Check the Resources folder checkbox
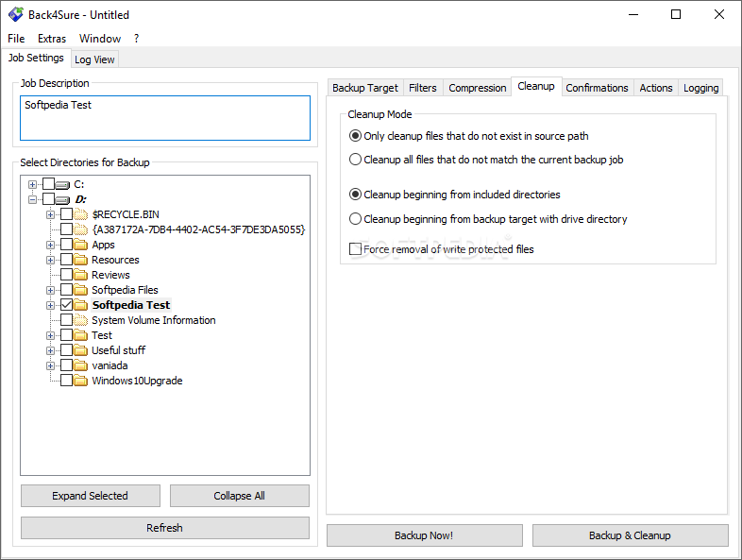 pyautogui.click(x=67, y=260)
